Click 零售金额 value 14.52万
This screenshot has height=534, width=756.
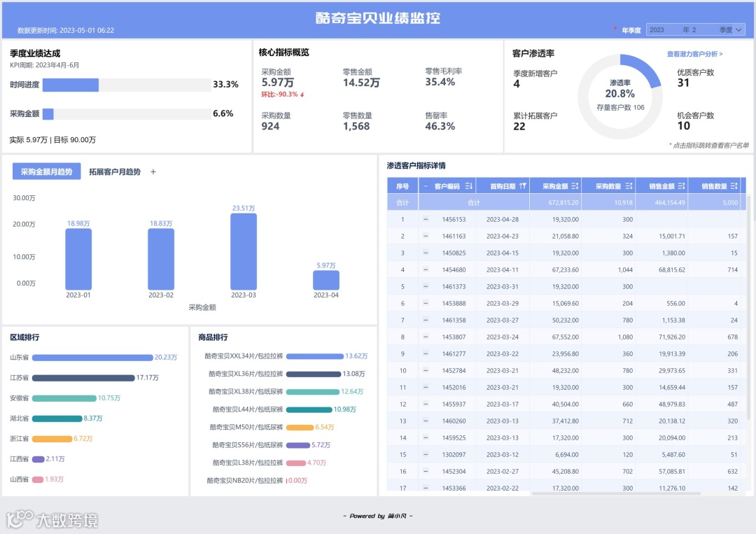tap(361, 83)
